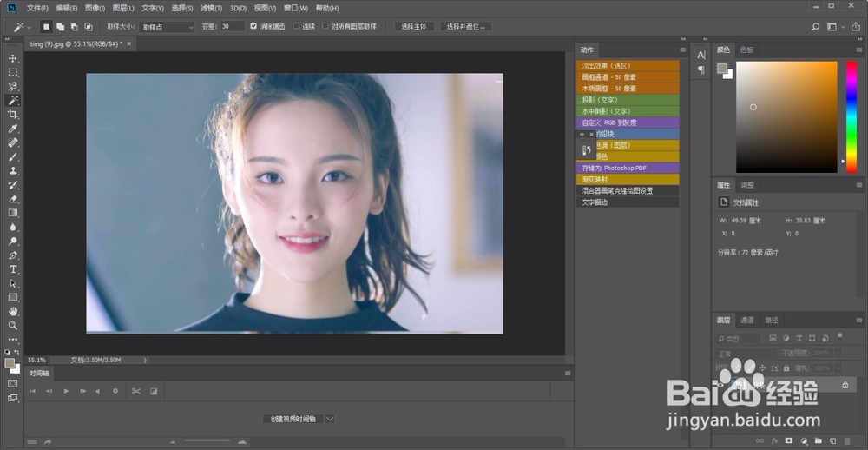
Task: Expand the status bar document info arrow
Action: coord(145,361)
